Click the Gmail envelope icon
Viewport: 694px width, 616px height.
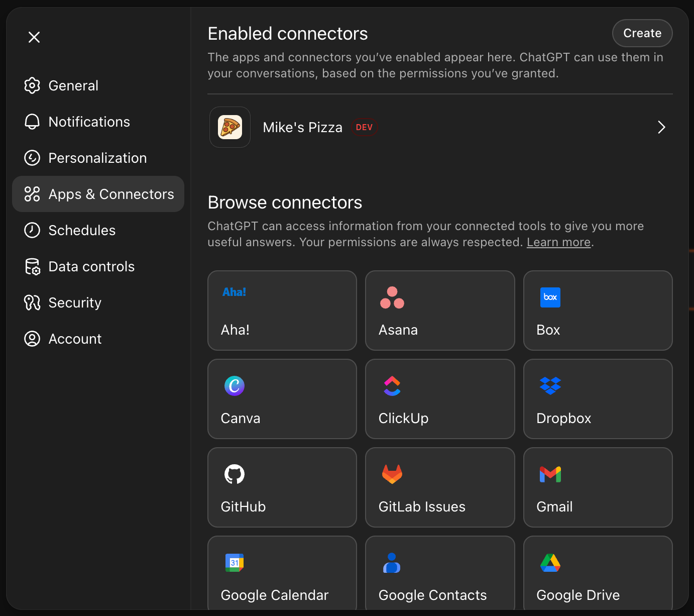(x=550, y=474)
